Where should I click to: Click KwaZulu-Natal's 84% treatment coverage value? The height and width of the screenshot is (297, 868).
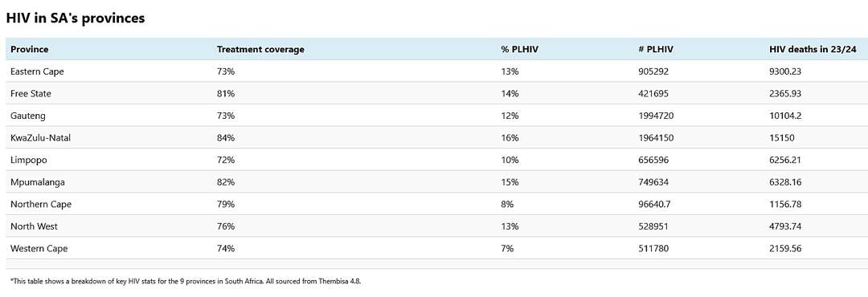click(226, 138)
